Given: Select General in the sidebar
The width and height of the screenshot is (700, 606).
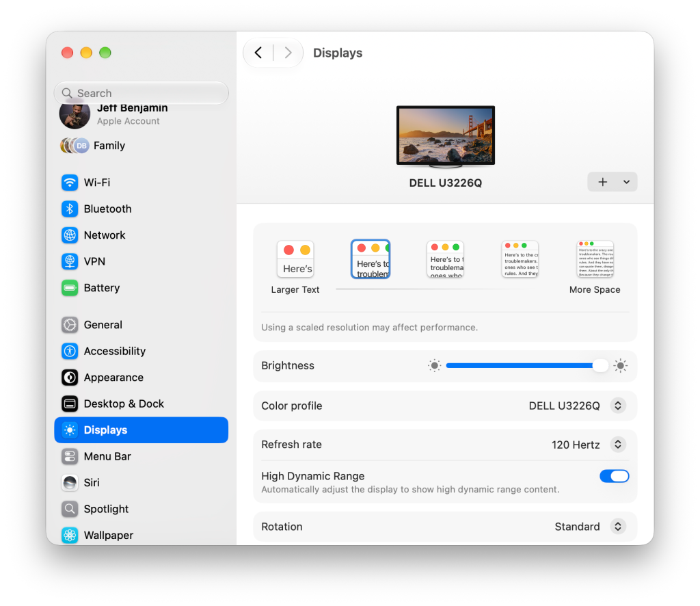Looking at the screenshot, I should [x=141, y=325].
